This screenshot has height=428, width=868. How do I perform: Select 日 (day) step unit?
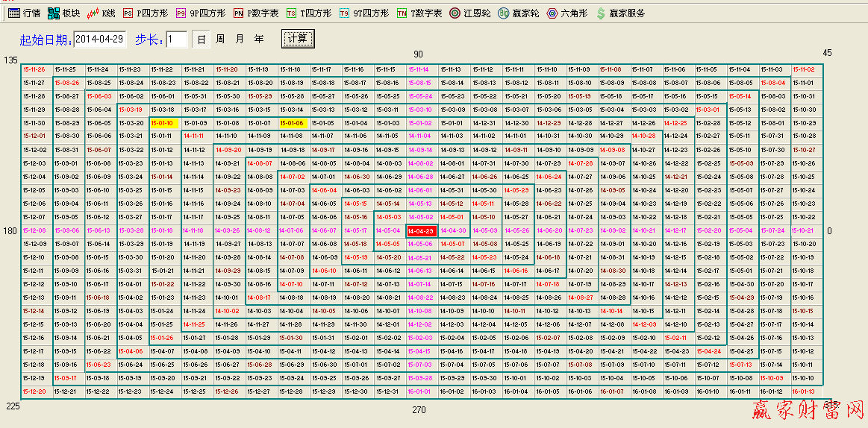[201, 39]
